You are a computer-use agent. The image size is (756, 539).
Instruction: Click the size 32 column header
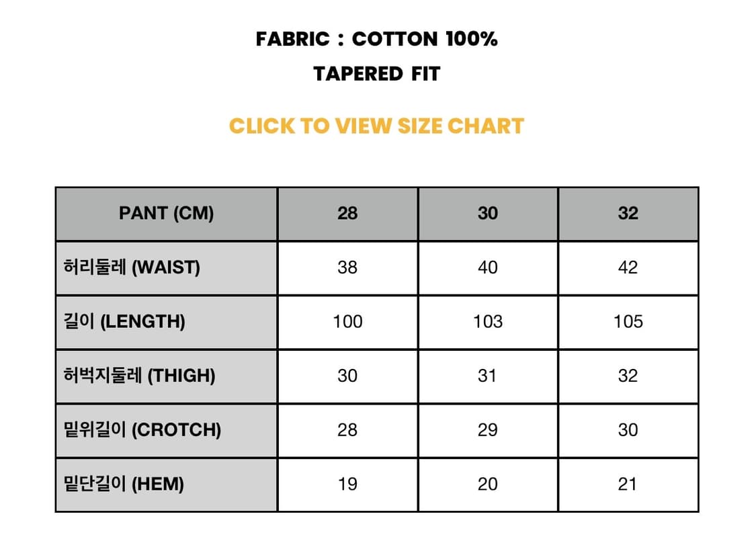(628, 214)
